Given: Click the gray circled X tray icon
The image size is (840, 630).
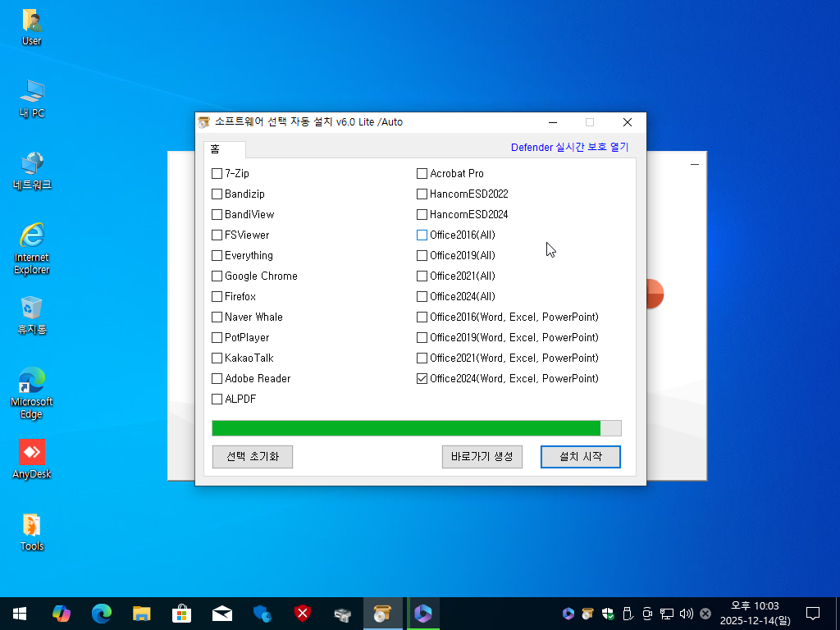Looking at the screenshot, I should click(705, 614).
